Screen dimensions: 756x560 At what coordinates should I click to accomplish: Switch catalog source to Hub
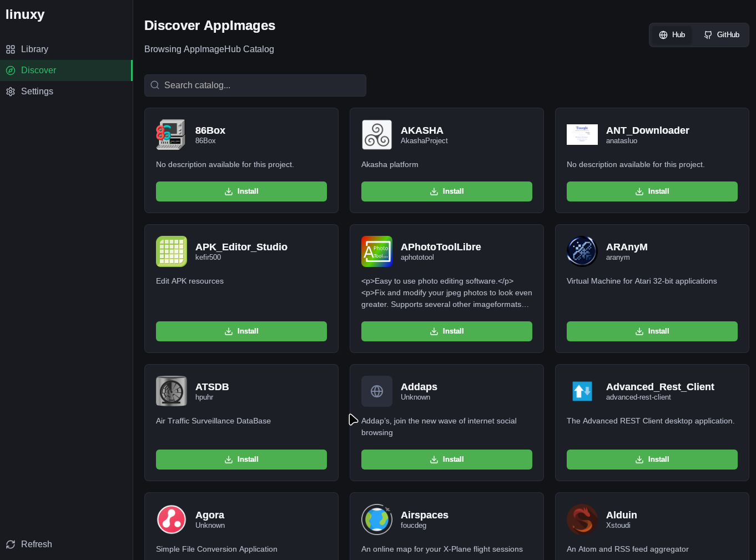click(x=672, y=35)
